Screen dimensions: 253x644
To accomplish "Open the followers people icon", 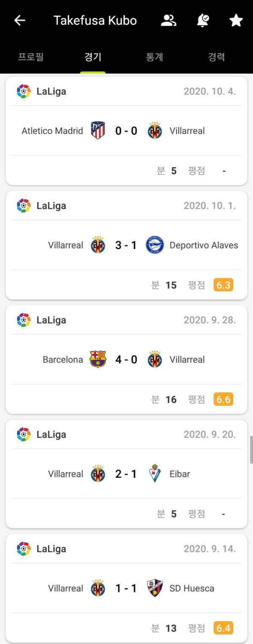I will coord(169,21).
